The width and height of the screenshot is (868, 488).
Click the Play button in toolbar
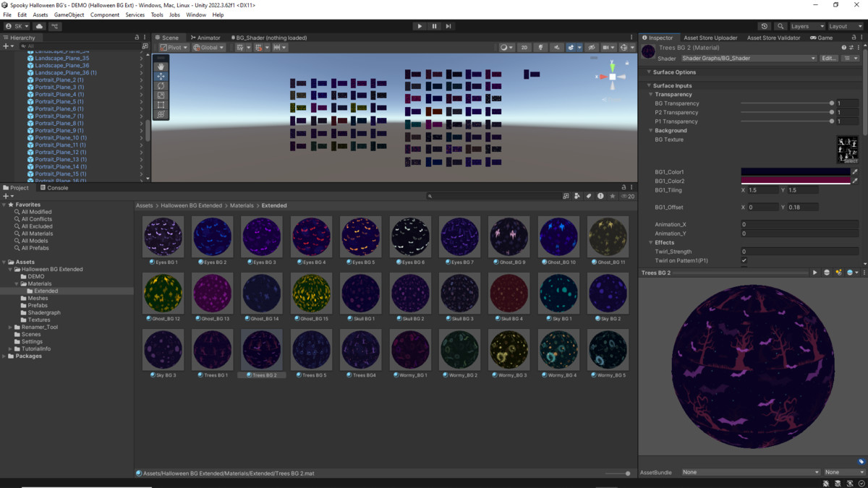(x=420, y=26)
